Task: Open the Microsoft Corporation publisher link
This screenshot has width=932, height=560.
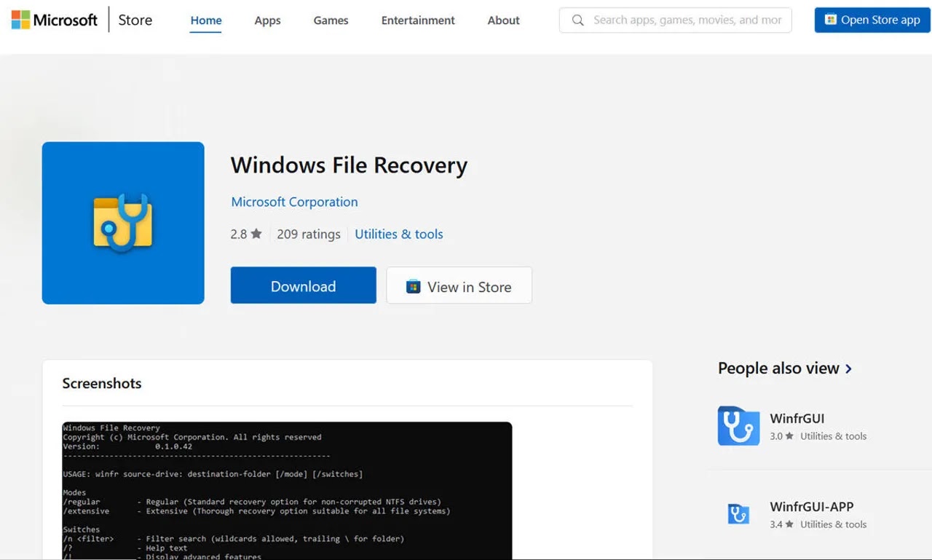Action: pos(294,202)
